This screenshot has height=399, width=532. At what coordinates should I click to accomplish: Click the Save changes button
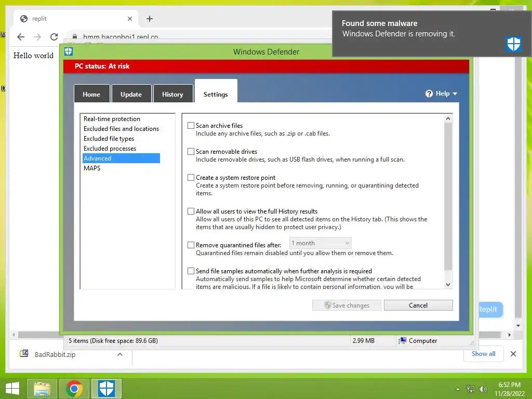[x=347, y=305]
